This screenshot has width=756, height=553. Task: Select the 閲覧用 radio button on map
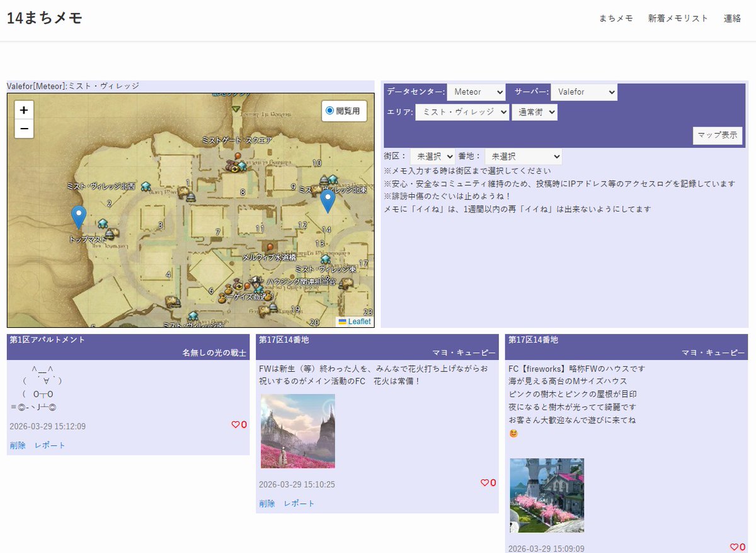[329, 111]
